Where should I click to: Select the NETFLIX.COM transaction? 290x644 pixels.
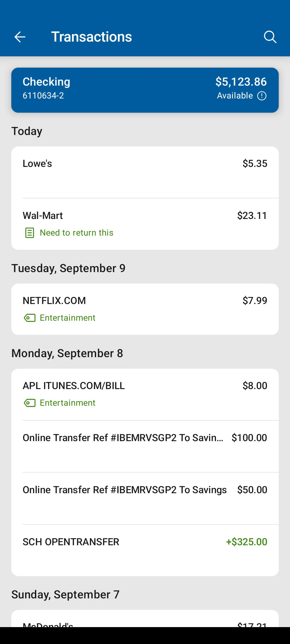145,301
